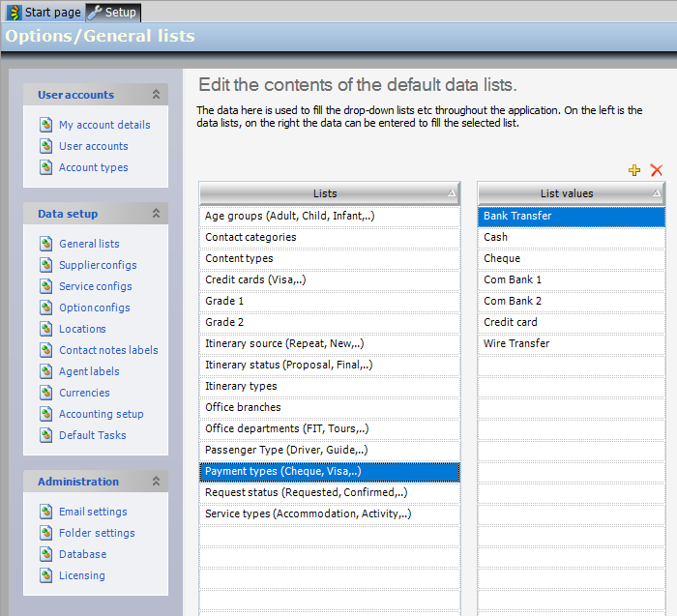Click the Accounting setup icon
This screenshot has width=677, height=616.
tap(46, 414)
